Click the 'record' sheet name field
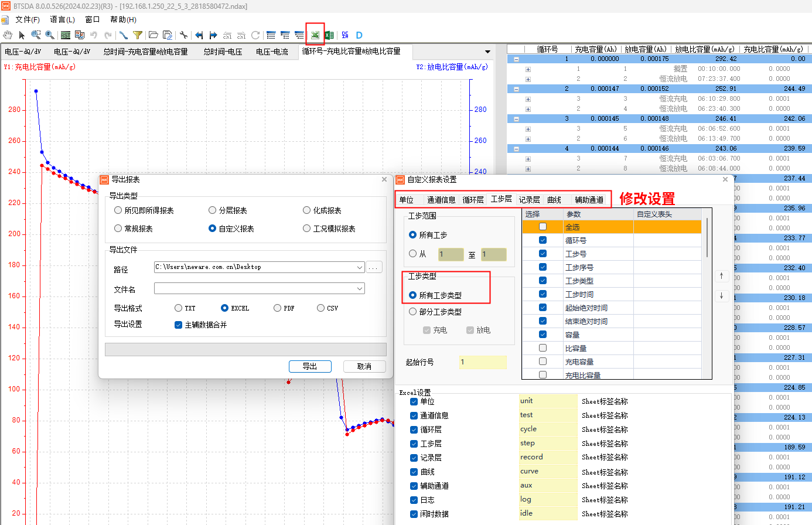 pyautogui.click(x=548, y=457)
